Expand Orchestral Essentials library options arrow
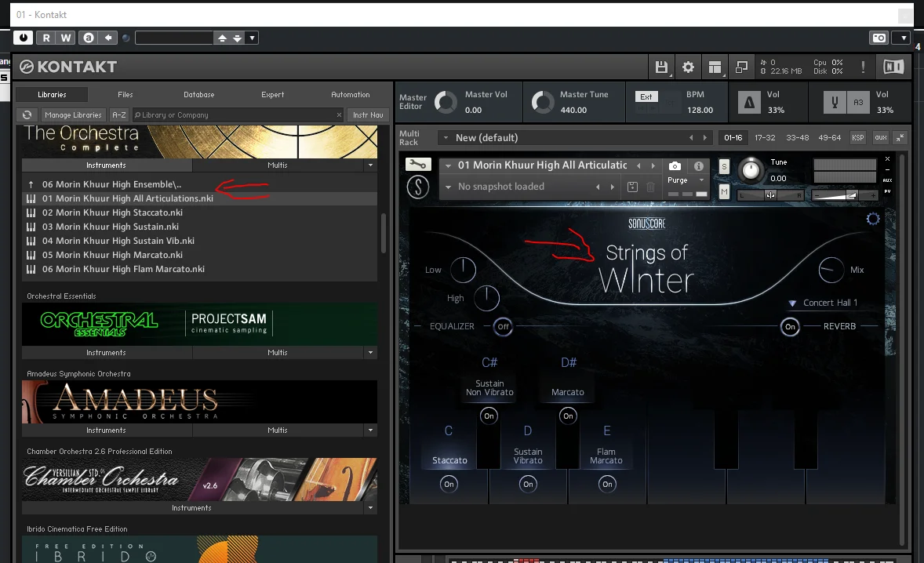The image size is (924, 563). coord(371,353)
